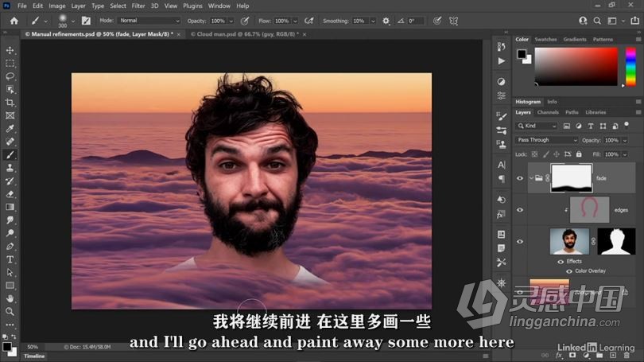The image size is (644, 362).
Task: Select the Brush tool in toolbar
Action: (x=10, y=155)
